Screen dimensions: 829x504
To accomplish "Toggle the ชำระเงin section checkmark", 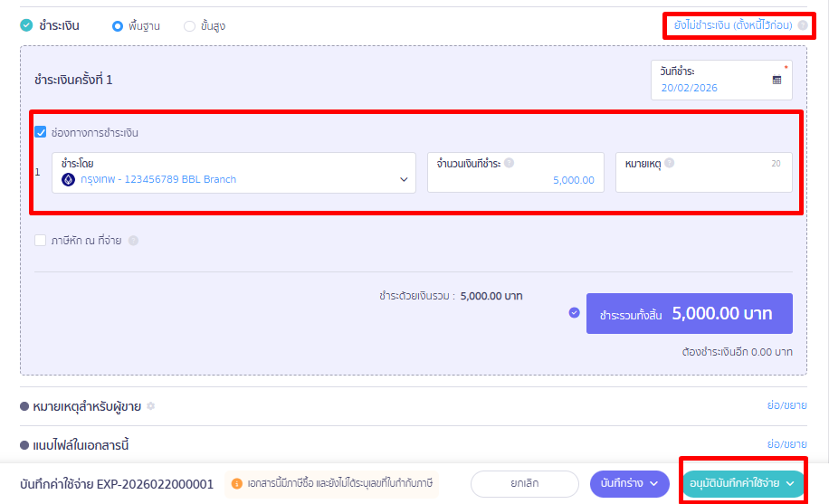I will pyautogui.click(x=26, y=25).
